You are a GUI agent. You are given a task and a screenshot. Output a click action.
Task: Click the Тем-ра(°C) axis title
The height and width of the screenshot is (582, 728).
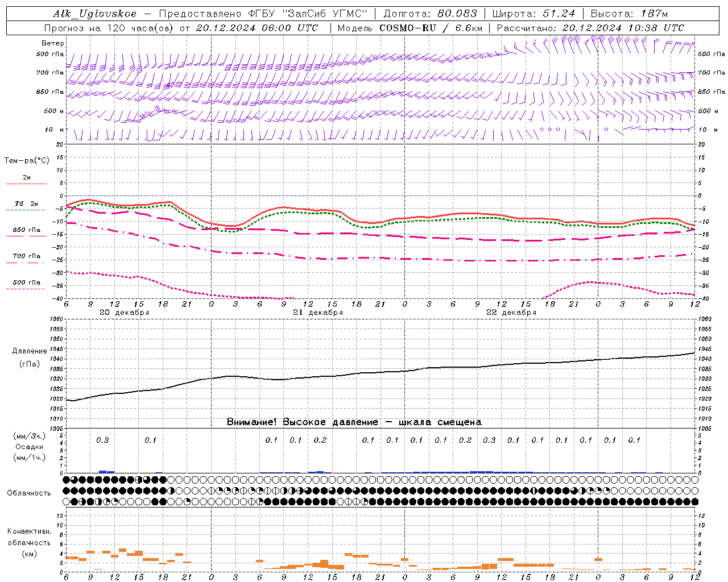coord(27,161)
